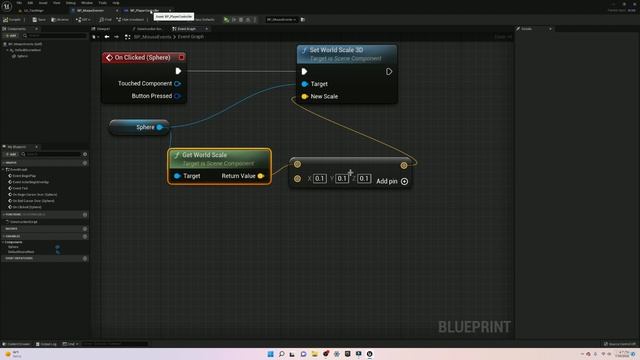Click the Find toolbar button

pos(106,20)
